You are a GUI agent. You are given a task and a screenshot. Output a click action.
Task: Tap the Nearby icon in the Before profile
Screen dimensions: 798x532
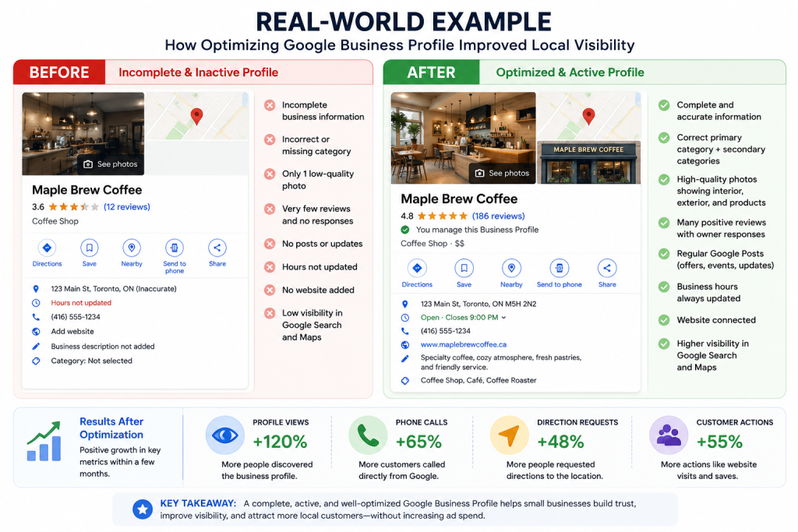pos(131,248)
